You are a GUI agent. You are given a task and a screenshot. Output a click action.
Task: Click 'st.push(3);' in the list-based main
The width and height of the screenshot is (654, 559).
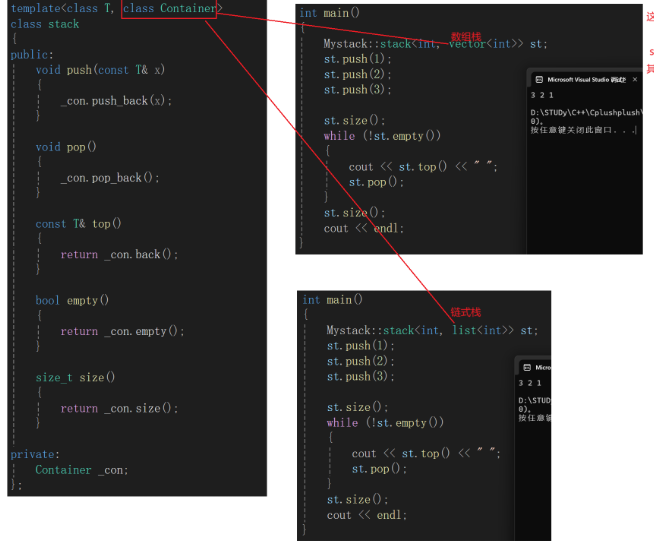(x=361, y=377)
